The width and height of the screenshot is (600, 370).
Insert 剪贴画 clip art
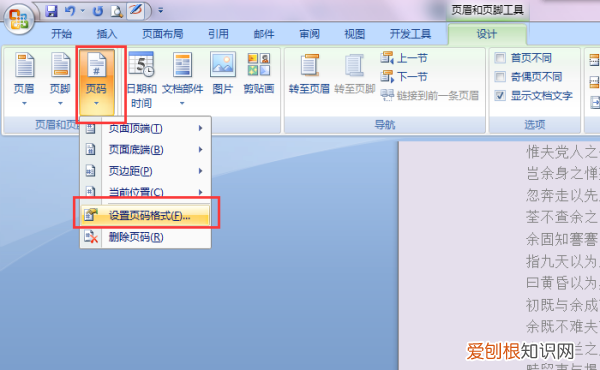point(259,73)
